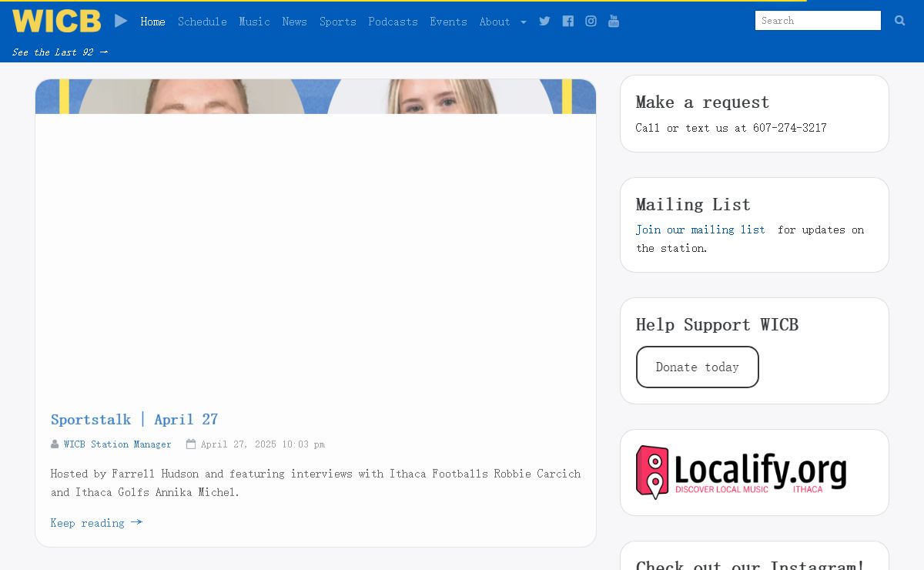Click Join our mailing list link
The image size is (924, 570).
coord(700,230)
